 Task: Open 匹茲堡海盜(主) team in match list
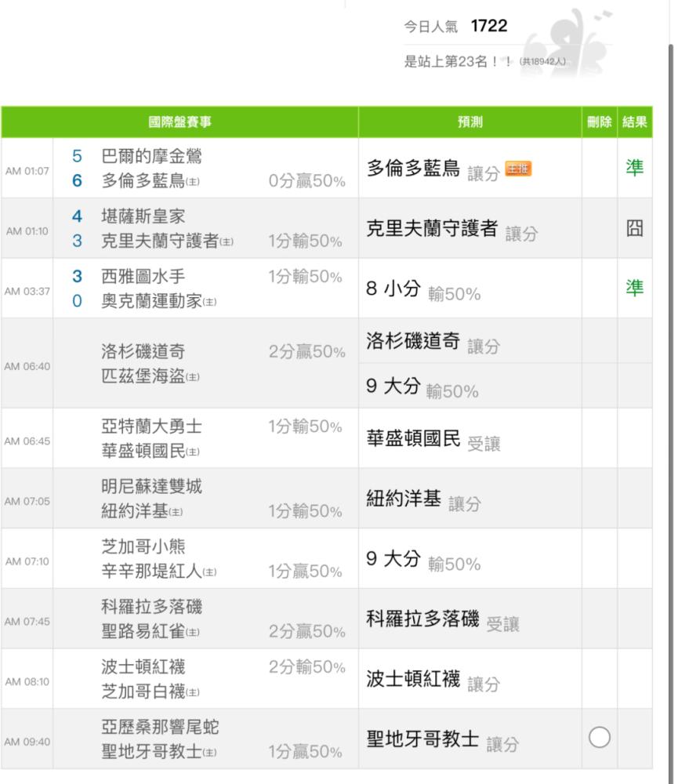[150, 376]
